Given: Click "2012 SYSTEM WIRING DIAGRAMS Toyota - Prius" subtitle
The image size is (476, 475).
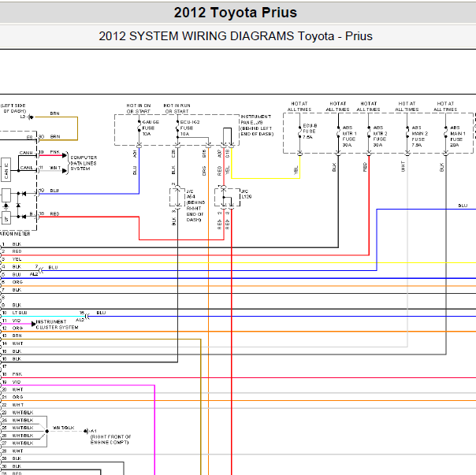Looking at the screenshot, I should click(x=236, y=36).
